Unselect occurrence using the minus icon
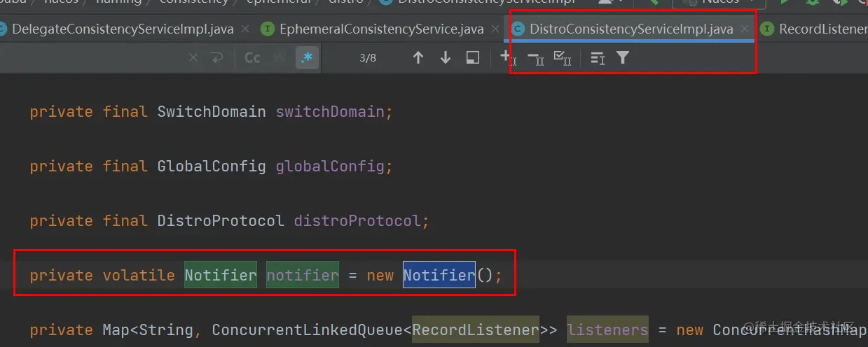This screenshot has width=868, height=347. click(535, 58)
